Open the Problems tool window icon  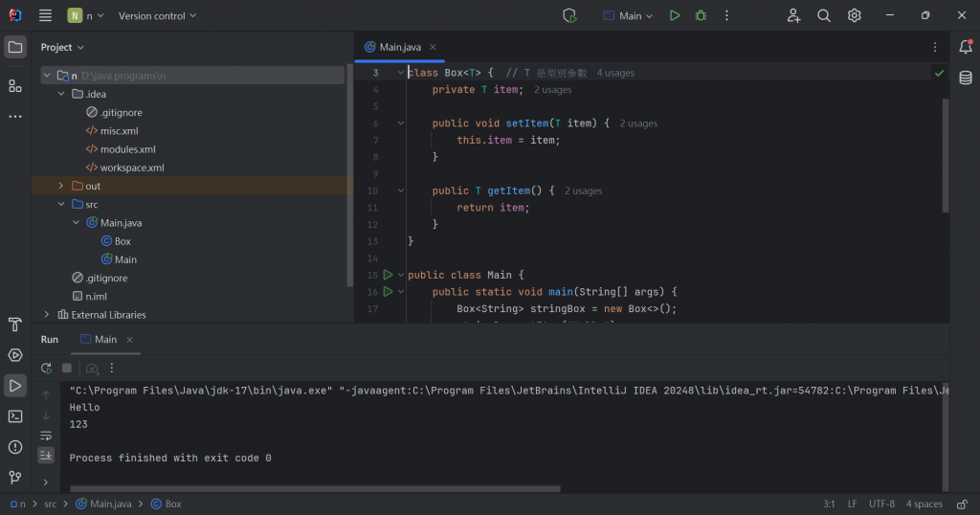click(15, 447)
